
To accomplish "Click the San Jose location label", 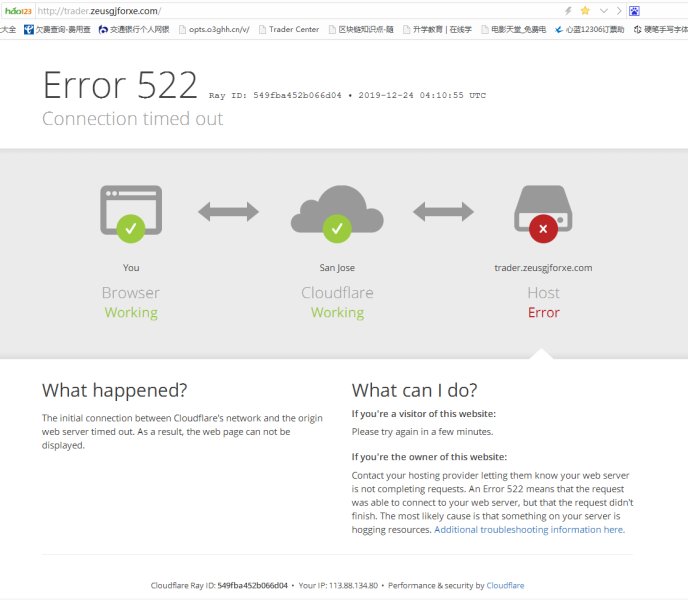I will pyautogui.click(x=337, y=268).
